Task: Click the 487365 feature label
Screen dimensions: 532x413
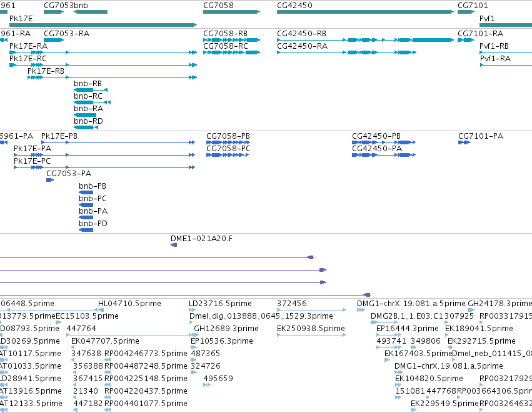Action: 205,354
